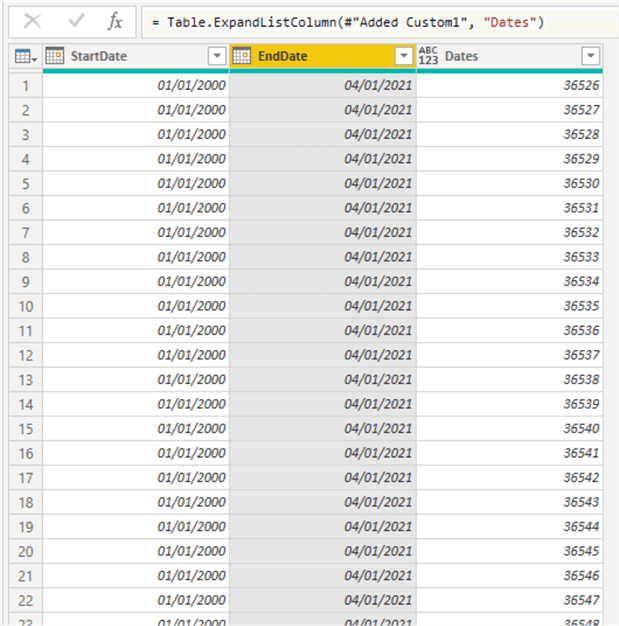The image size is (619, 626).
Task: Open the StartDate column filter dropdown
Action: coord(217,56)
